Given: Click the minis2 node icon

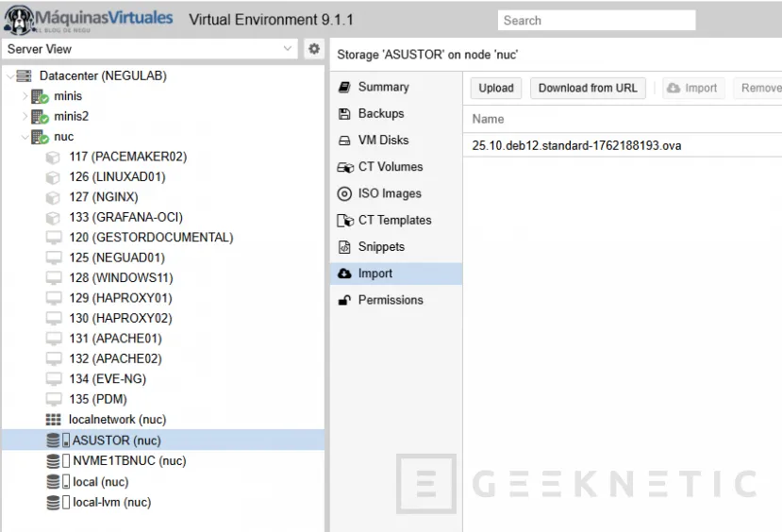Looking at the screenshot, I should coord(40,117).
